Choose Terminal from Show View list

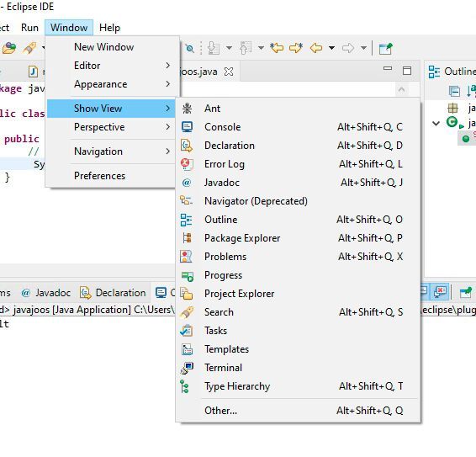[x=298, y=368]
